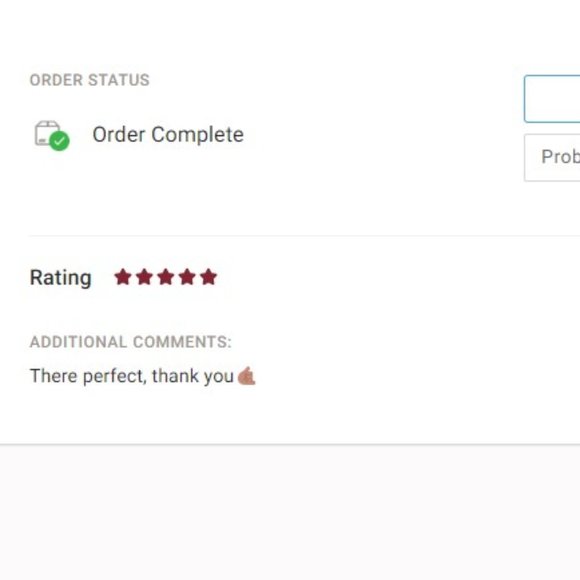The width and height of the screenshot is (580, 580).
Task: Click the gray footer area below card
Action: tap(290, 513)
